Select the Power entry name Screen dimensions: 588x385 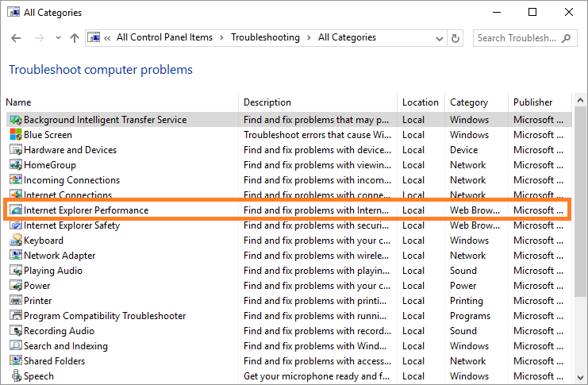(37, 286)
